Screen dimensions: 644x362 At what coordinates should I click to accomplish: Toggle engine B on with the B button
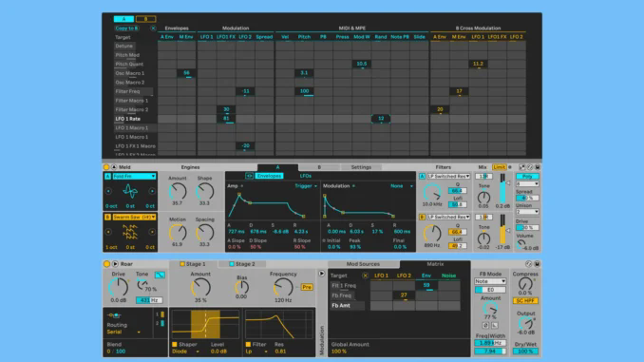pos(107,217)
